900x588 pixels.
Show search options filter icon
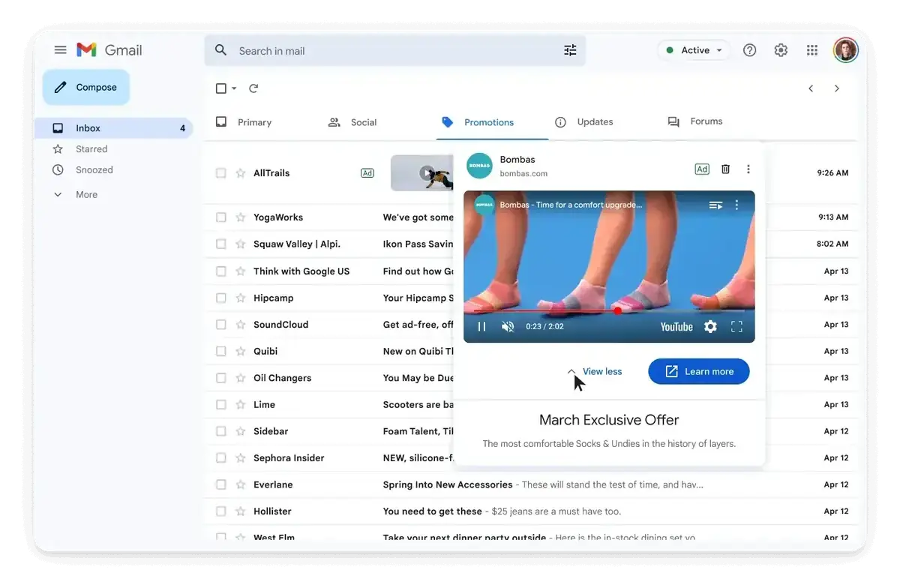tap(570, 50)
